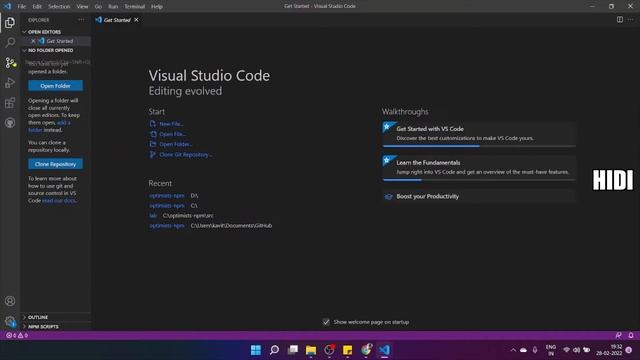This screenshot has width=640, height=360.
Task: Open notifications bell in status bar
Action: click(x=631, y=335)
